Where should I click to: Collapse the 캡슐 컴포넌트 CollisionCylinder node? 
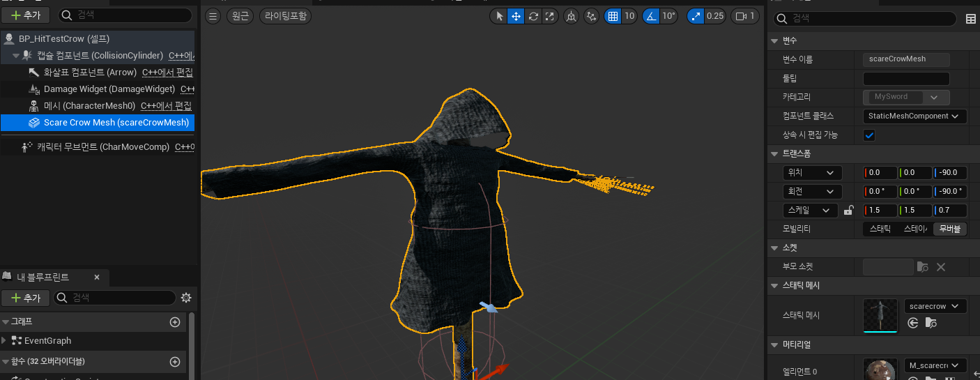point(15,55)
